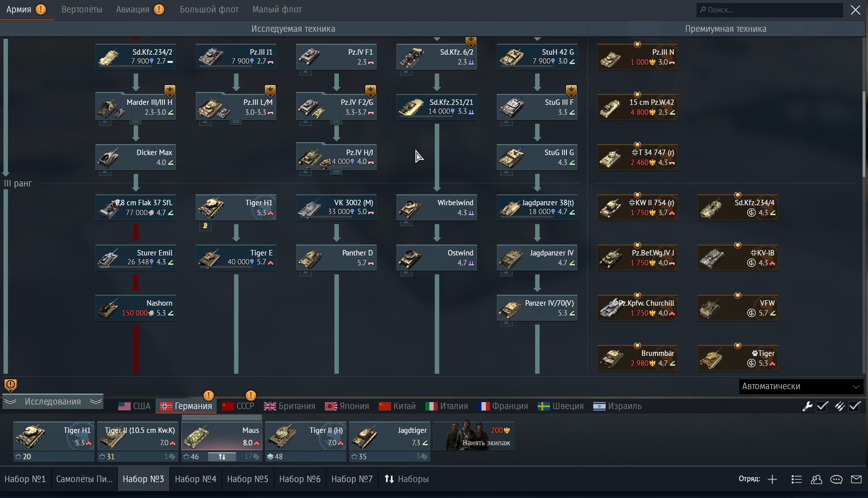
Task: Open the chat bubble icon
Action: pos(836,479)
